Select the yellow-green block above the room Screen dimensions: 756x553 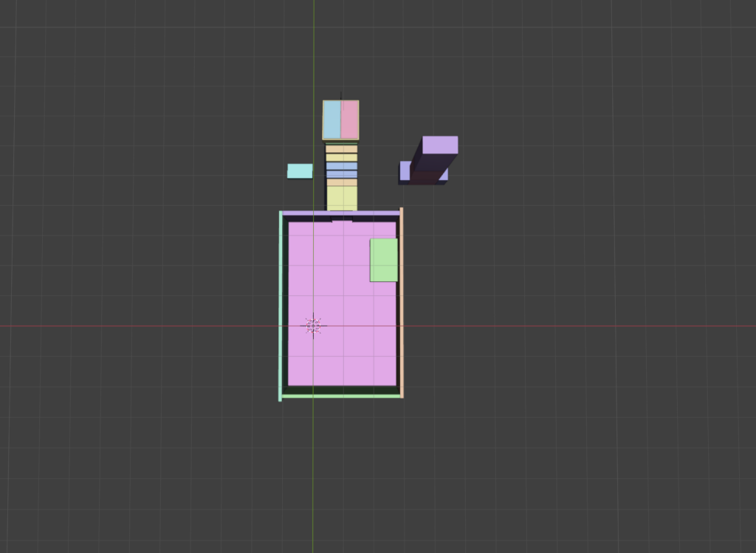(342, 198)
